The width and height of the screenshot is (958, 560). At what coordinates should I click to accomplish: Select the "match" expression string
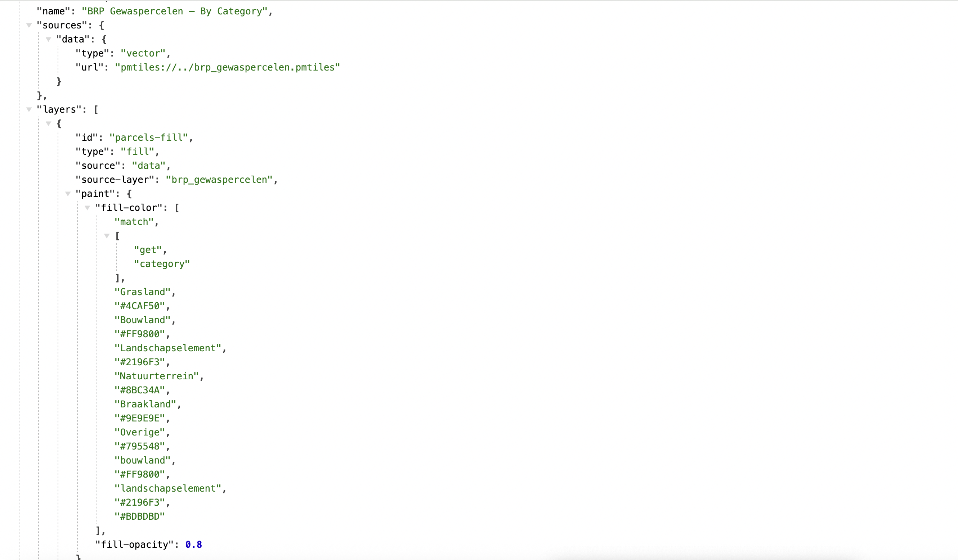point(134,222)
